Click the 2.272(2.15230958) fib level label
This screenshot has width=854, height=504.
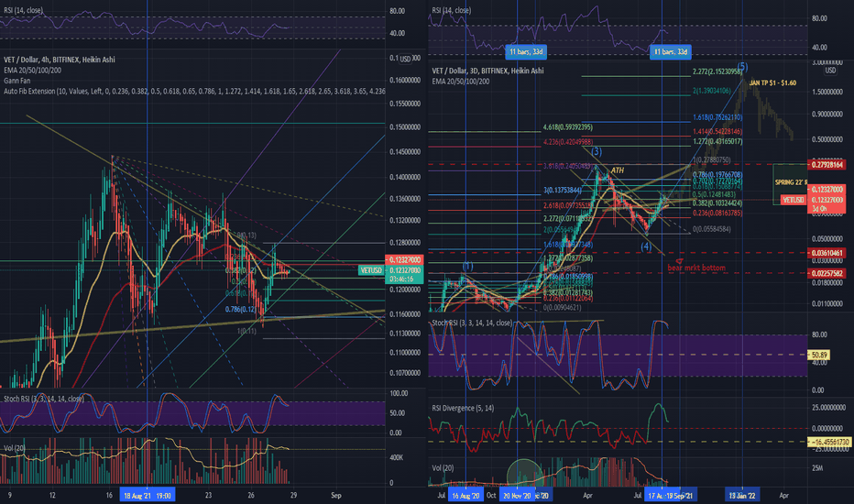[717, 71]
